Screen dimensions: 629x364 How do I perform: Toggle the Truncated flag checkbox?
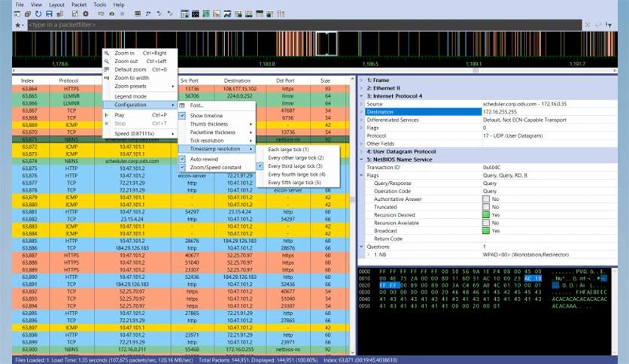pos(486,207)
